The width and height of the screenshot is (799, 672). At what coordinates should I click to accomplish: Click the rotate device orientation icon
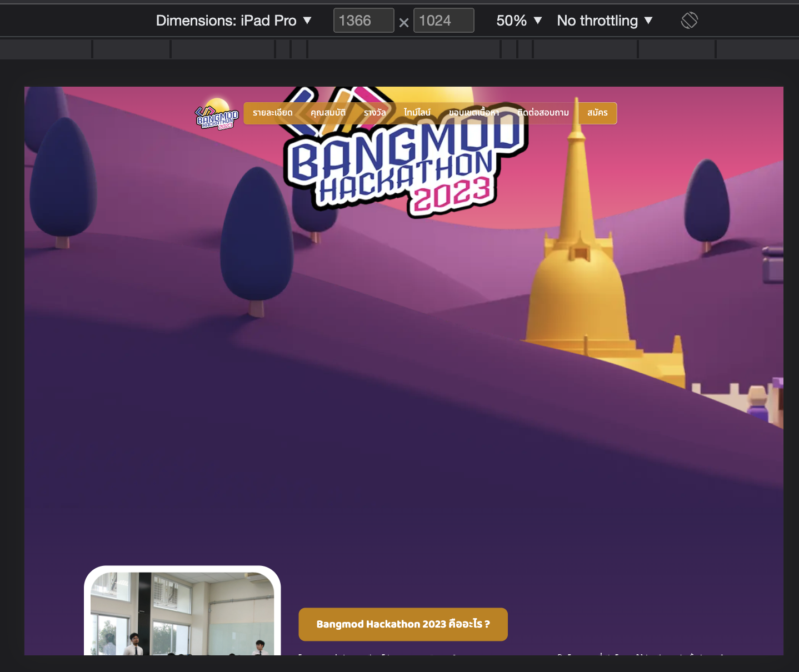click(x=689, y=21)
